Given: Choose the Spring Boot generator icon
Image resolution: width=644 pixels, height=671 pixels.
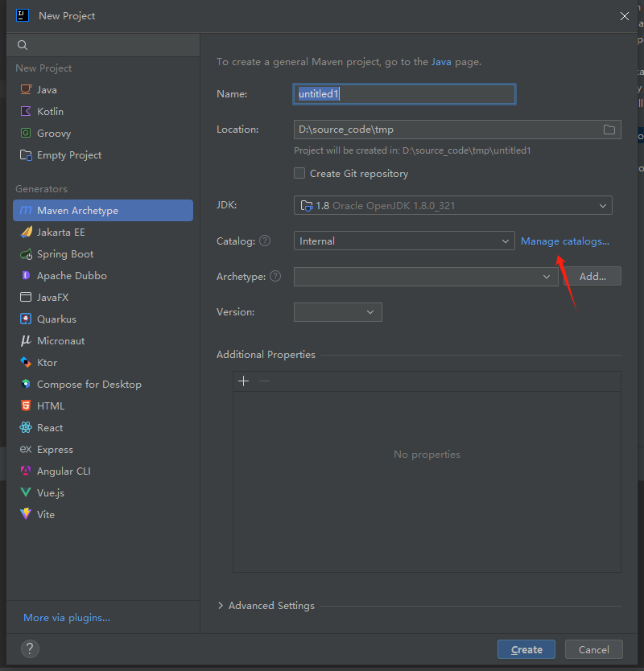Looking at the screenshot, I should tap(26, 253).
